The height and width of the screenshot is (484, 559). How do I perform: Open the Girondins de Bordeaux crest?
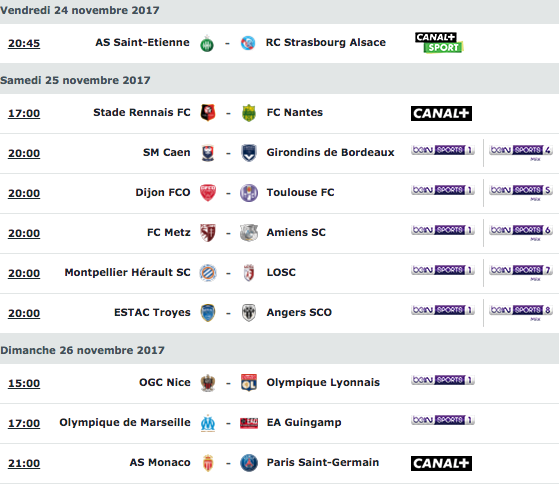[x=249, y=153]
